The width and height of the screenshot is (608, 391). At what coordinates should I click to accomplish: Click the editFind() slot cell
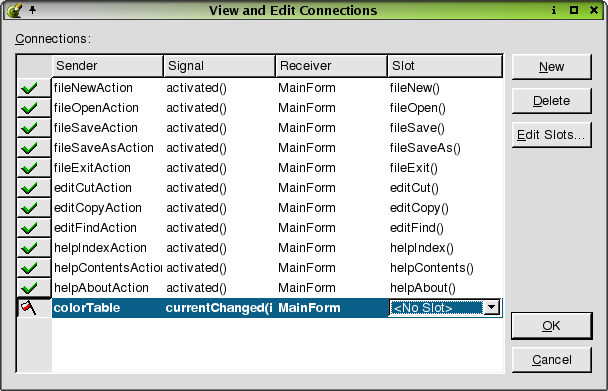pos(445,228)
